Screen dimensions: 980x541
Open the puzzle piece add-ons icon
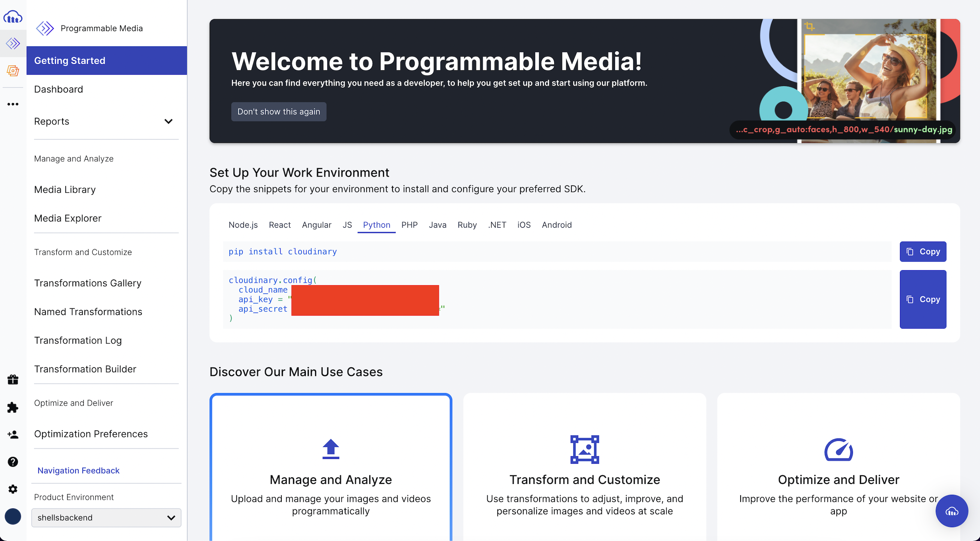[x=13, y=407]
